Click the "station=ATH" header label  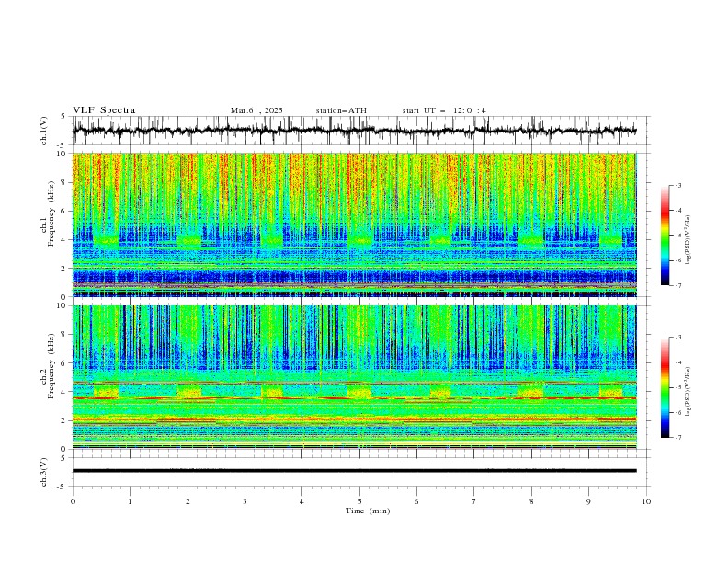341,110
